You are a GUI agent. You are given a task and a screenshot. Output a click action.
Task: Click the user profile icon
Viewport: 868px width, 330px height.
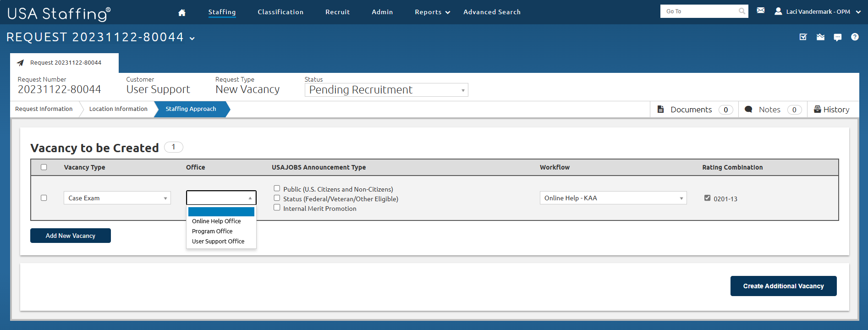click(778, 11)
